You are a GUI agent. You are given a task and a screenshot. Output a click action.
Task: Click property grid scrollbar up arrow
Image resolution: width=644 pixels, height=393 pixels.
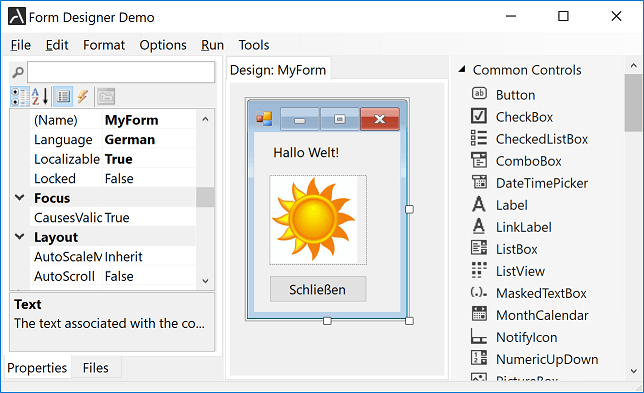(205, 119)
